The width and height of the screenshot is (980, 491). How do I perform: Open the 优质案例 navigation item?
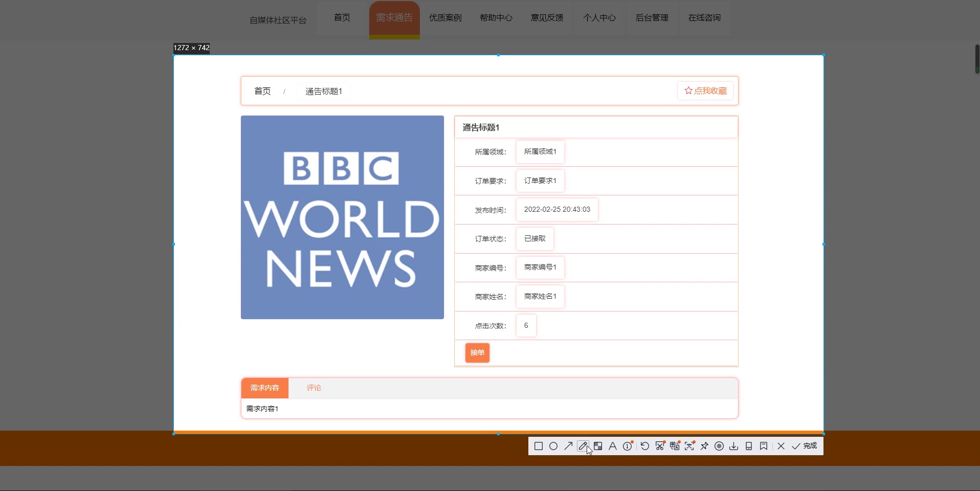click(x=445, y=17)
